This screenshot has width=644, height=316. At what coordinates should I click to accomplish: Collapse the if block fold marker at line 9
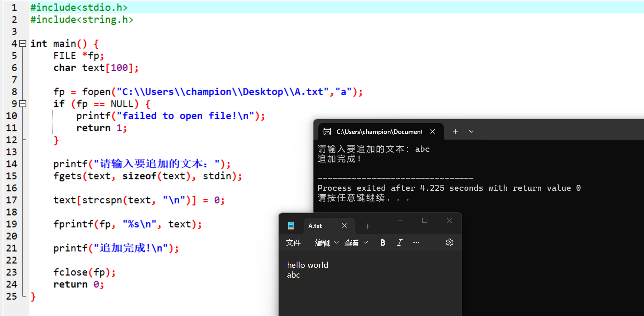point(23,104)
